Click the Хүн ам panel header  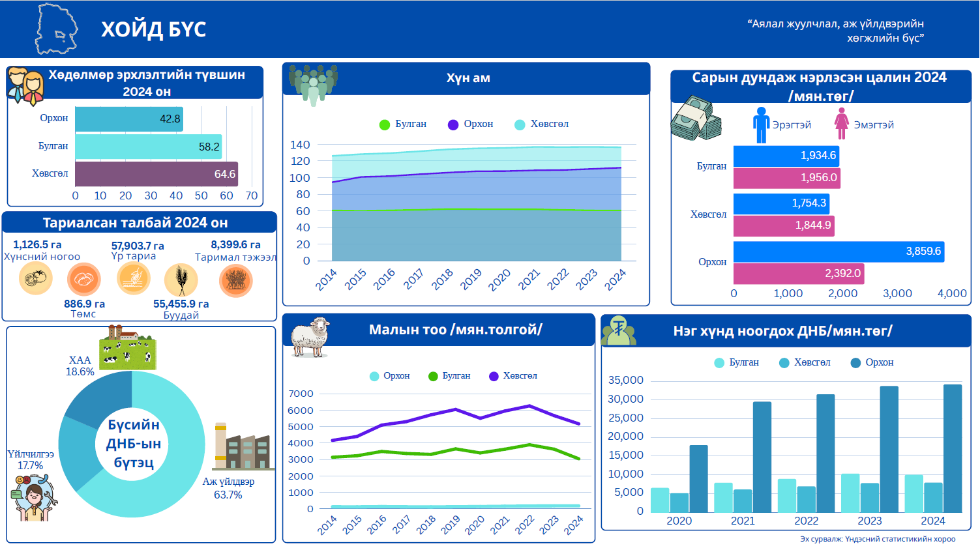click(x=467, y=78)
